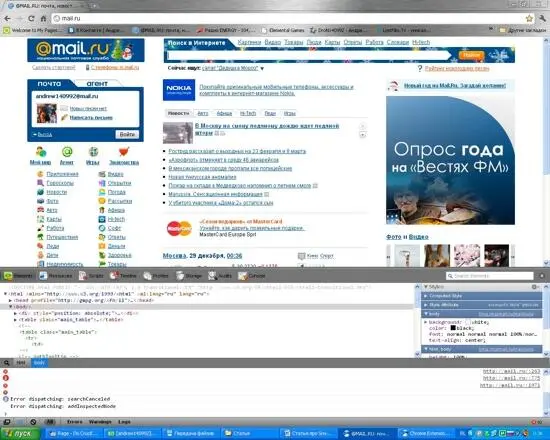Open the mail.ru:1071 console source link
The width and height of the screenshot is (550, 440).
[x=510, y=385]
